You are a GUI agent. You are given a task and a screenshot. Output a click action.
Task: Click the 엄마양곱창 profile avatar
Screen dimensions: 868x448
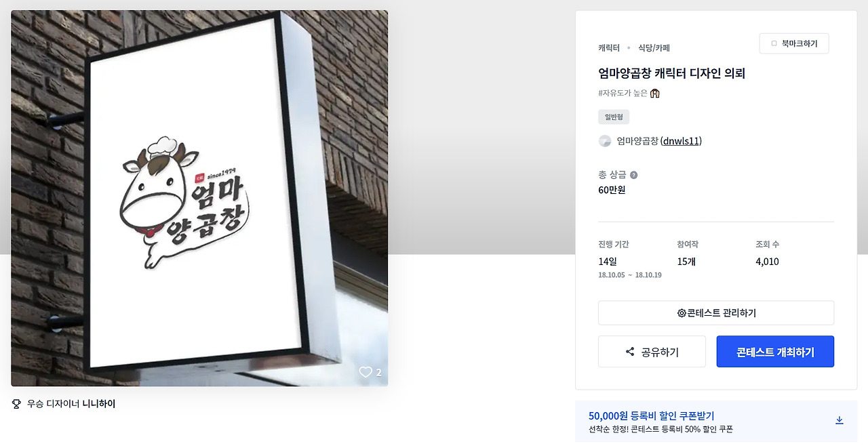pos(605,141)
